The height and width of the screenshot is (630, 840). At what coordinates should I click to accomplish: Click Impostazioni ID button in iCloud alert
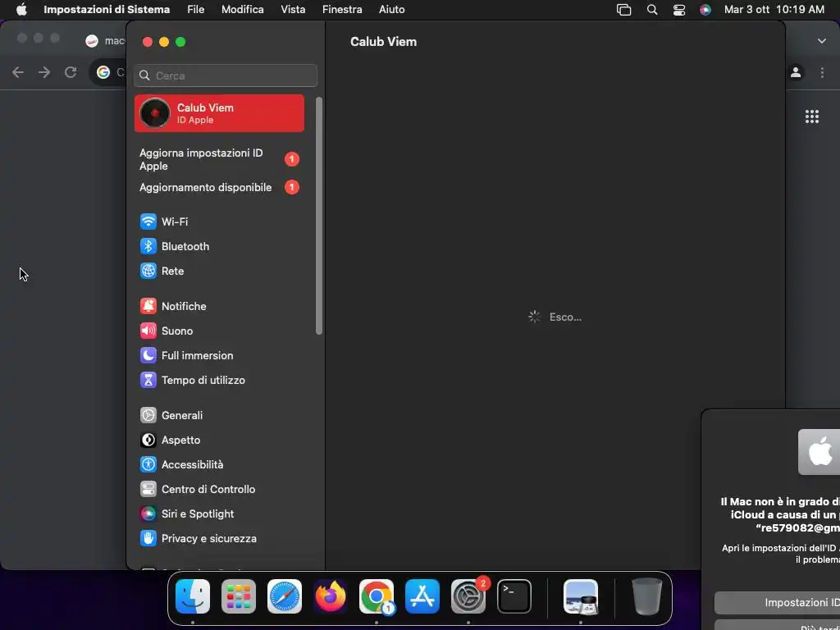click(778, 603)
